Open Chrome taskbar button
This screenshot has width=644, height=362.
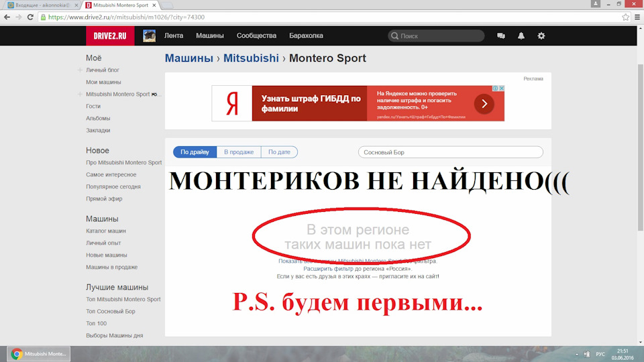[38, 354]
